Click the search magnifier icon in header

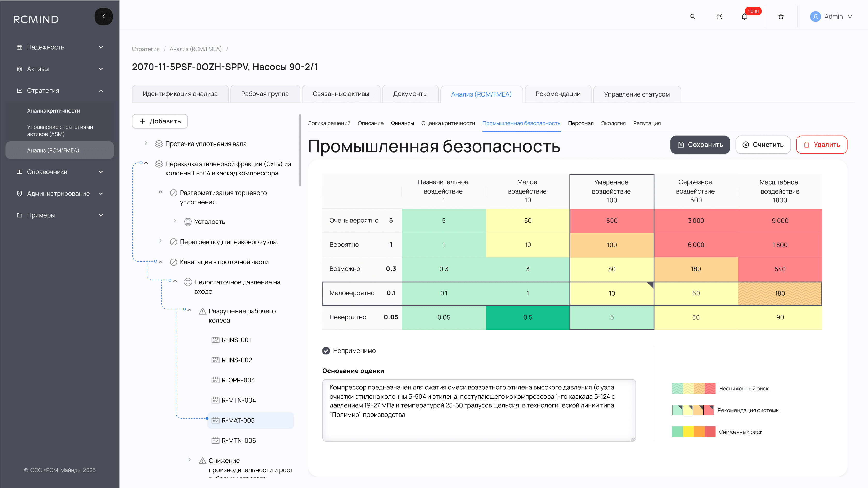693,17
